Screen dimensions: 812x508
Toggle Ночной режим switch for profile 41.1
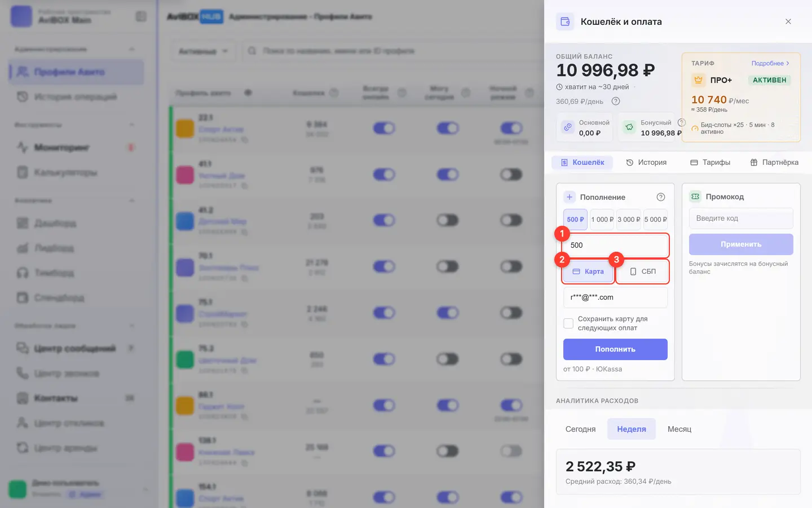511,174
